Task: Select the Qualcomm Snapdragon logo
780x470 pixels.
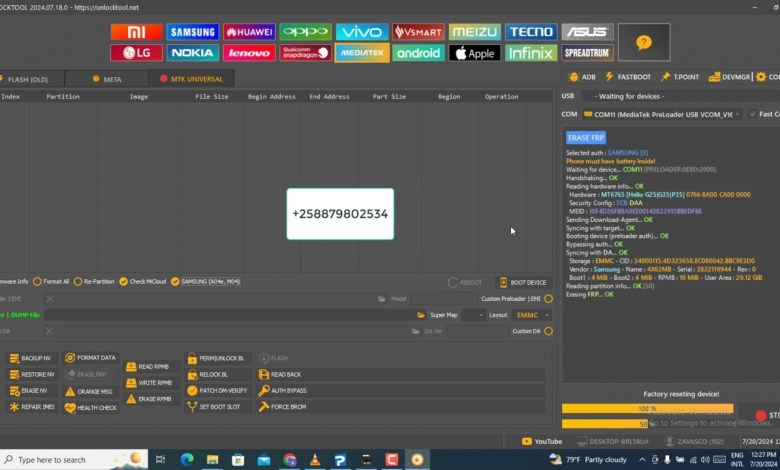Action: [305, 53]
